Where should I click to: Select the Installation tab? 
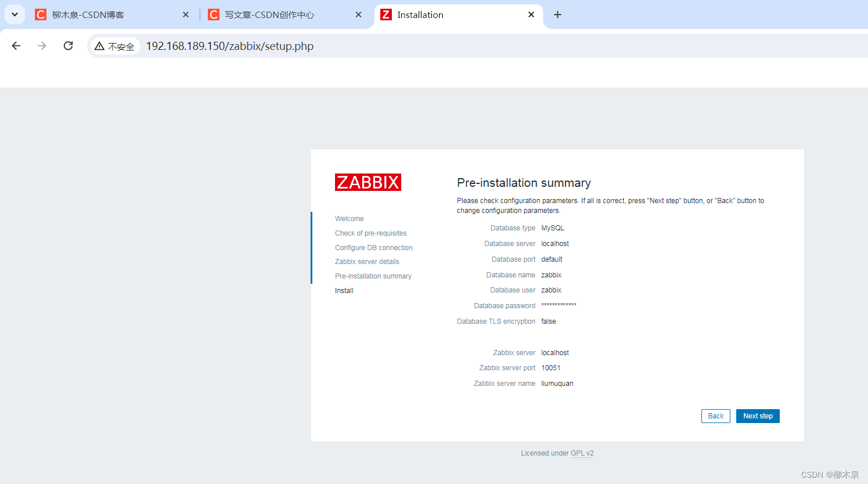[x=459, y=15]
